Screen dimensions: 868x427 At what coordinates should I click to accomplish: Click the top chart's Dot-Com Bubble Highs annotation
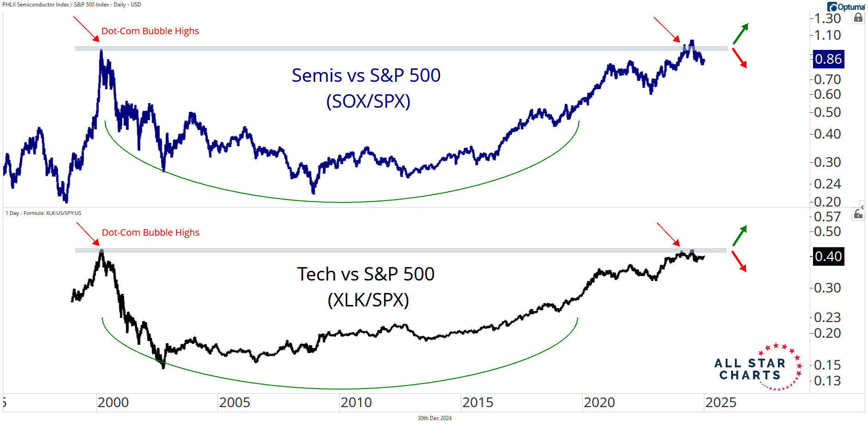pyautogui.click(x=150, y=31)
